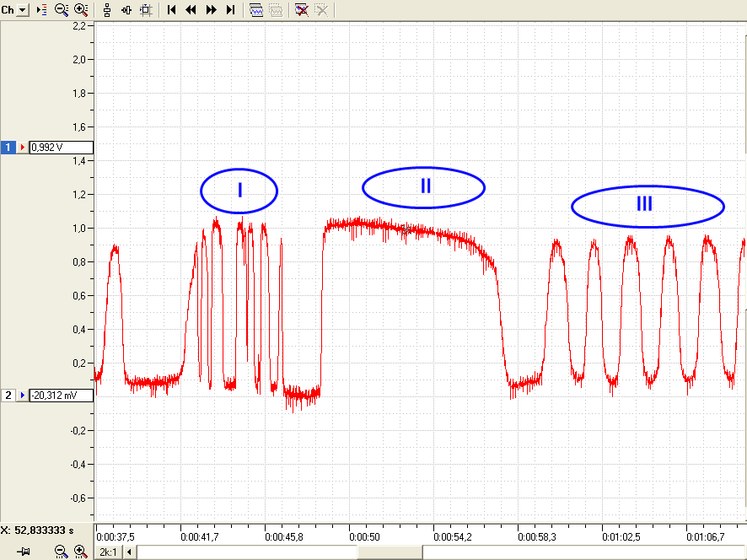The image size is (747, 560).
Task: Zoom in using the top toolbar magnifier
Action: tap(81, 10)
